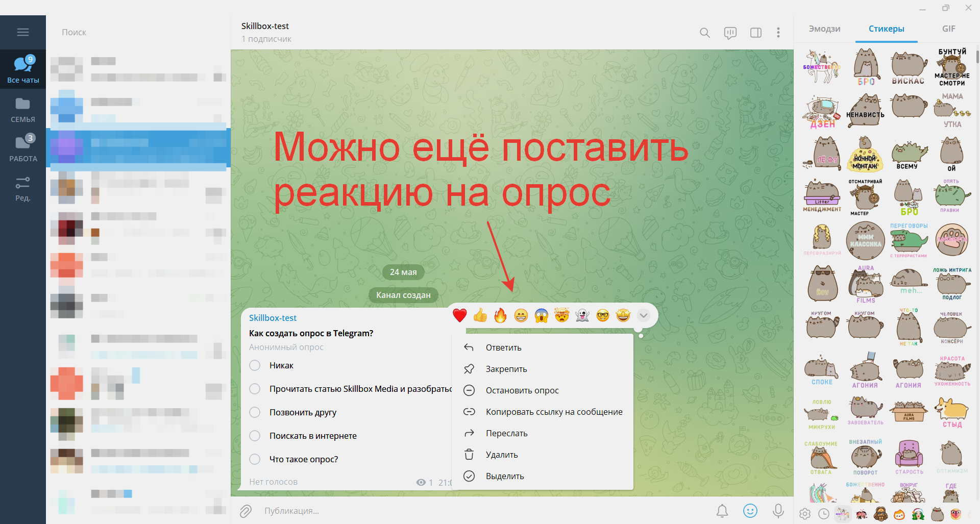
Task: Send the 'НЕНАВИСТЬ' cat sticker
Action: tap(865, 110)
